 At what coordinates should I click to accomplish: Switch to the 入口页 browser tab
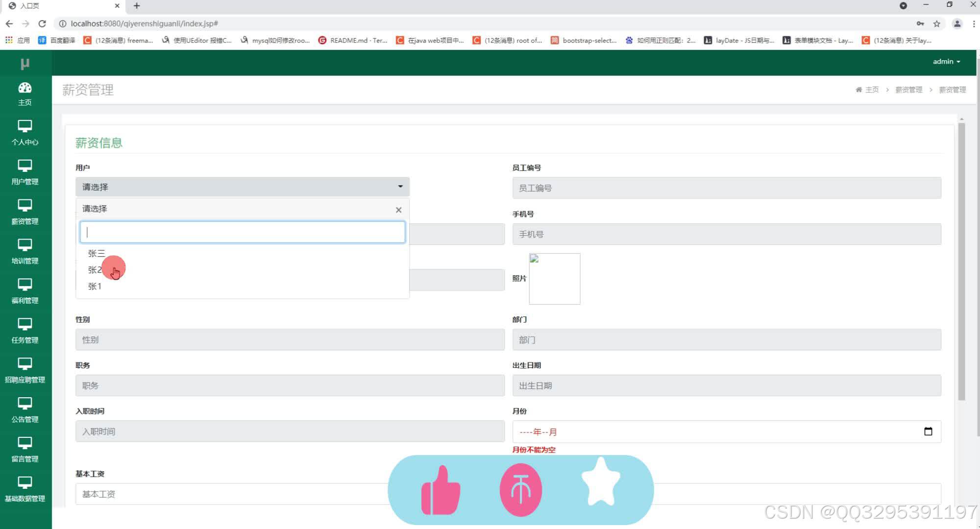pos(64,6)
